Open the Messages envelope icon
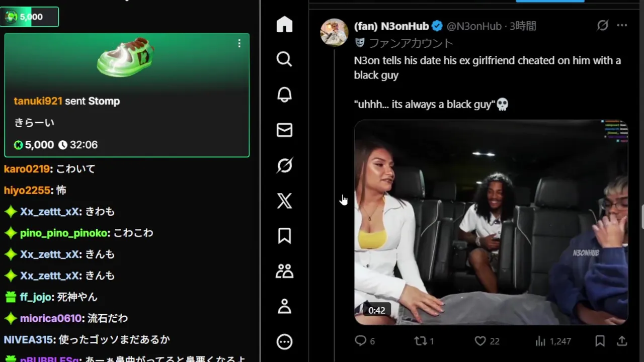 point(284,130)
